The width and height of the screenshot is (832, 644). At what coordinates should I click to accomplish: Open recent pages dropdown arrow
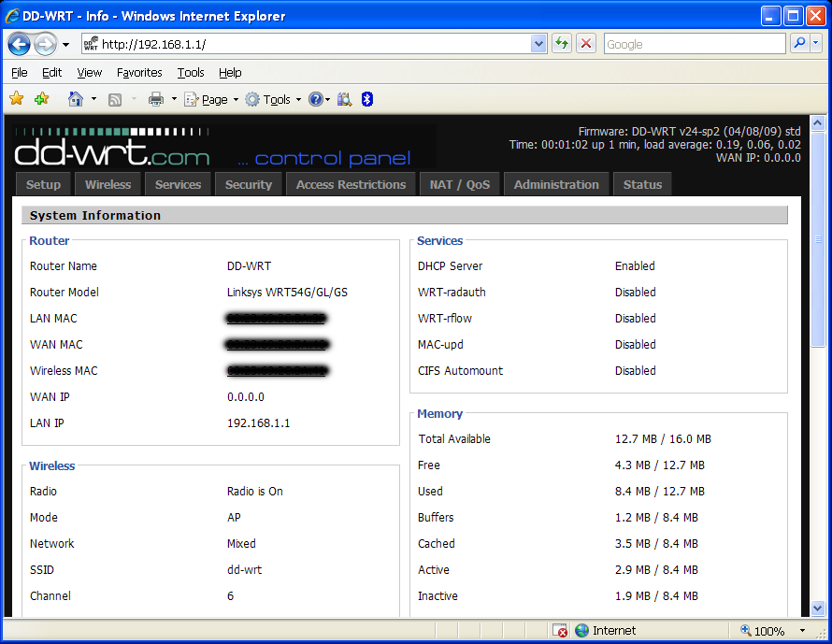65,45
